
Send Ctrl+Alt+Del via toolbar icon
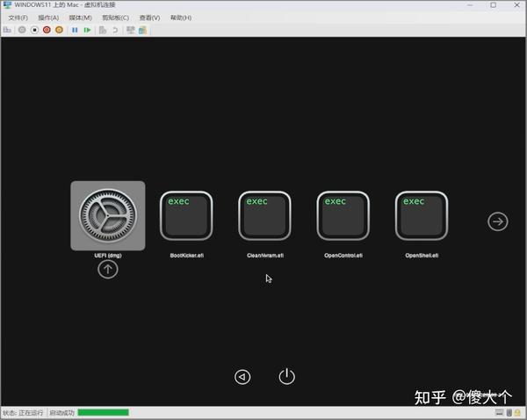click(7, 30)
